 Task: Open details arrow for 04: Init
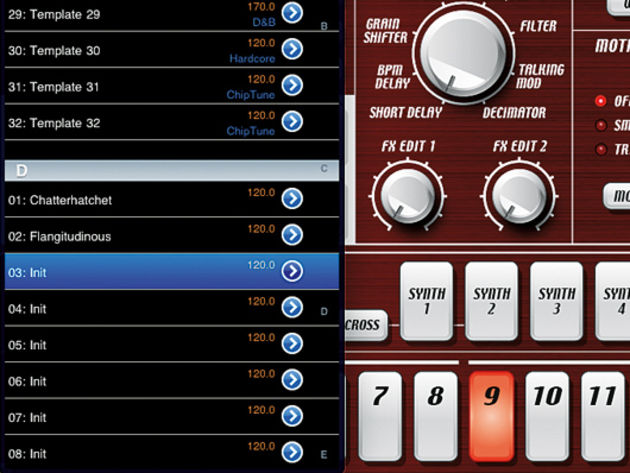point(292,307)
